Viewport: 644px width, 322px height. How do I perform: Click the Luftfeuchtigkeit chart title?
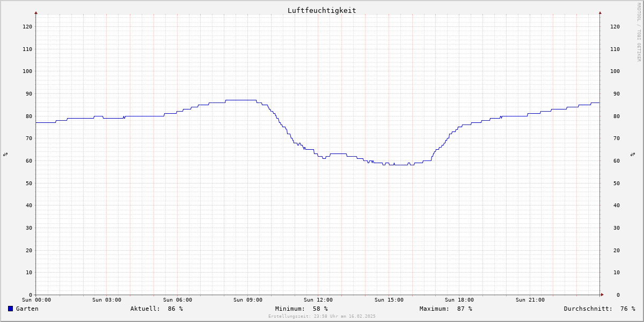click(x=321, y=10)
